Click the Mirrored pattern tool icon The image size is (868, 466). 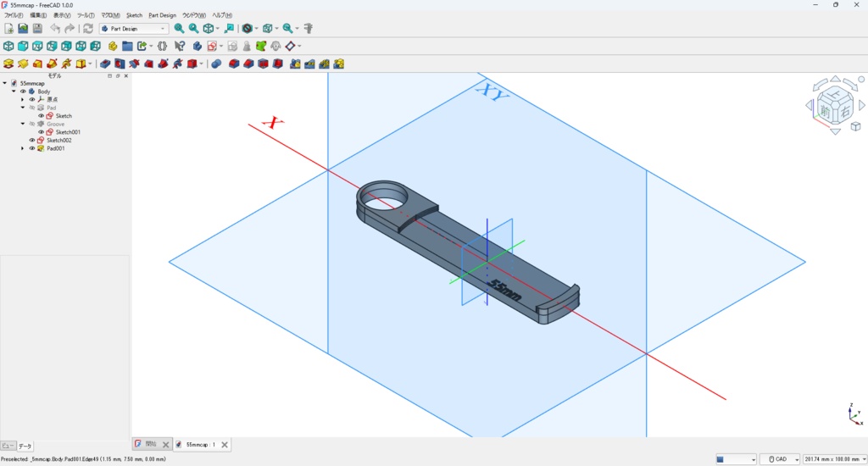pos(295,64)
